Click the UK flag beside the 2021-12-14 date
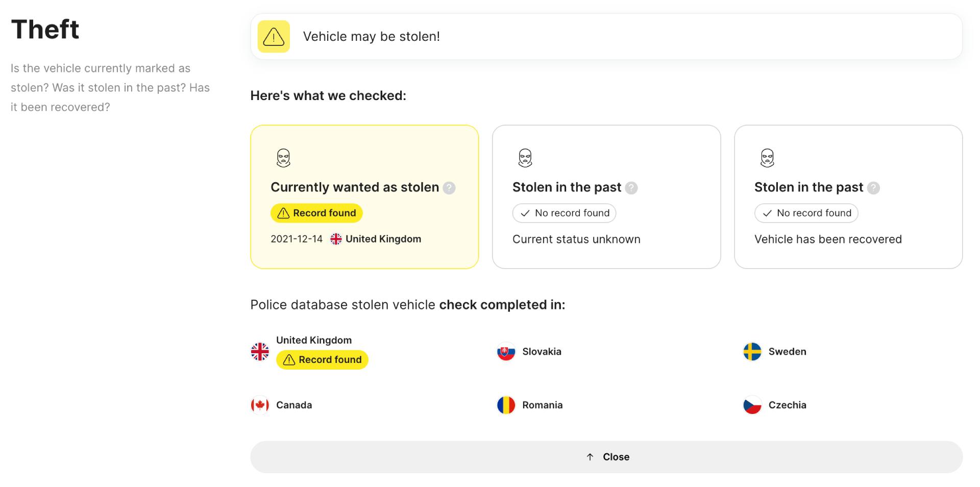Viewport: 980px width, 487px height. [x=336, y=238]
